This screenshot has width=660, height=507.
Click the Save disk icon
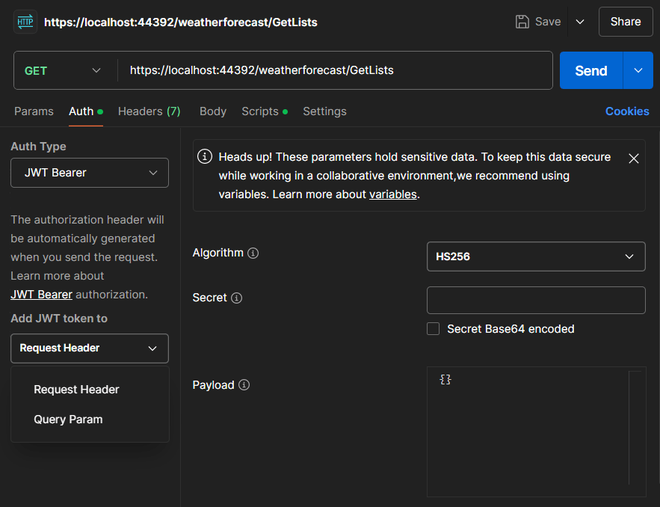(x=522, y=21)
